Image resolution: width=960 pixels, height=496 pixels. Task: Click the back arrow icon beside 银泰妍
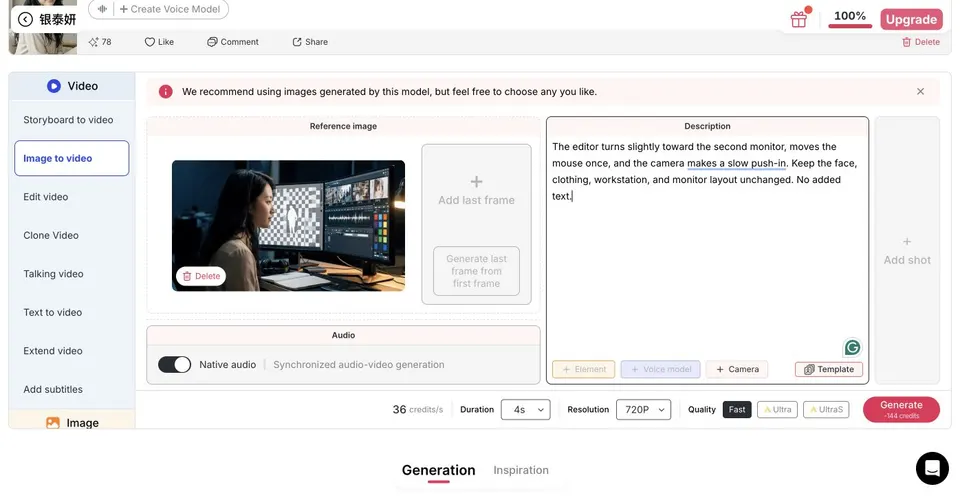click(x=25, y=20)
